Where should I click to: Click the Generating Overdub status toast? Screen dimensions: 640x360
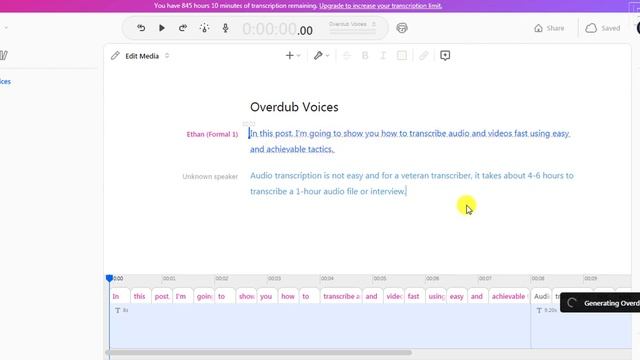[x=600, y=303]
